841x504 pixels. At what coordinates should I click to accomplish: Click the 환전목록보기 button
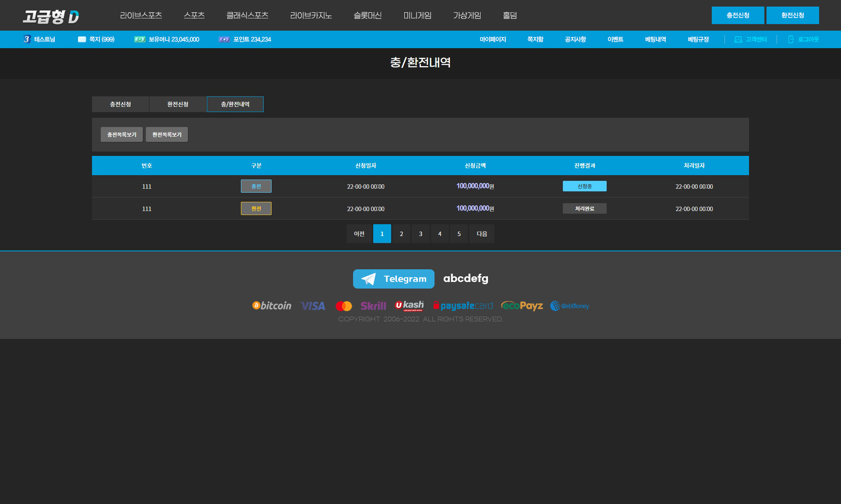coord(167,134)
